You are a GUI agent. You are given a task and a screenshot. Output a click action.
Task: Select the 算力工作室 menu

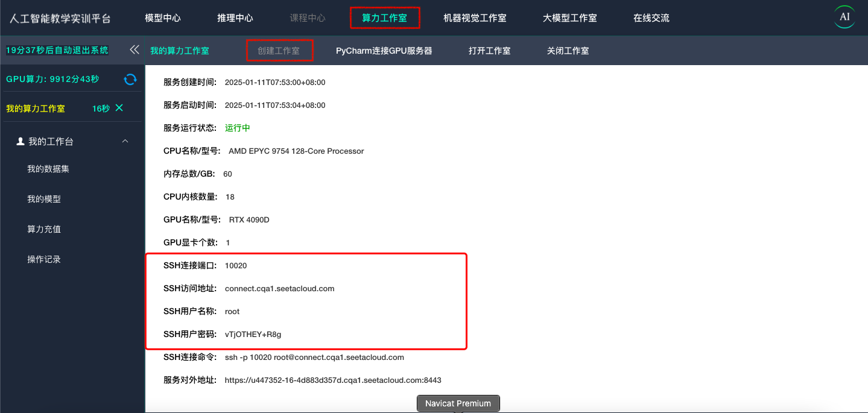pos(384,18)
